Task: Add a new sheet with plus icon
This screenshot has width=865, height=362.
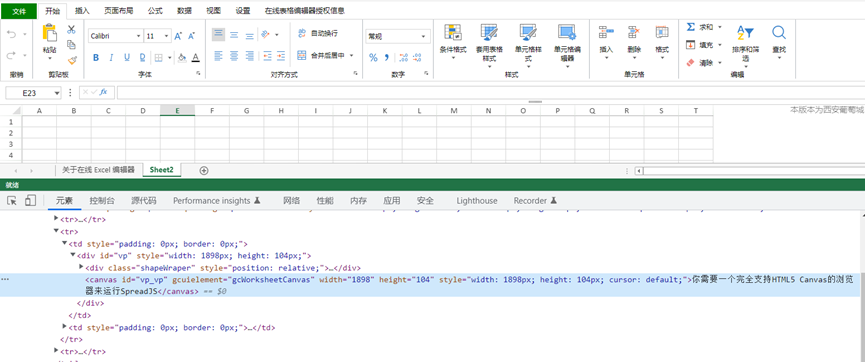Action: pyautogui.click(x=204, y=171)
